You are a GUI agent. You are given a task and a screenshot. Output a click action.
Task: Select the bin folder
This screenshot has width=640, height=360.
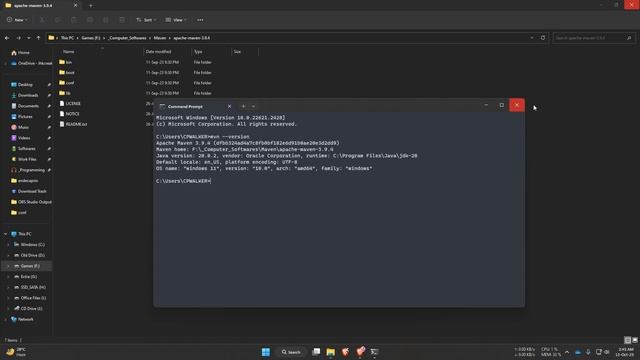[x=69, y=62]
